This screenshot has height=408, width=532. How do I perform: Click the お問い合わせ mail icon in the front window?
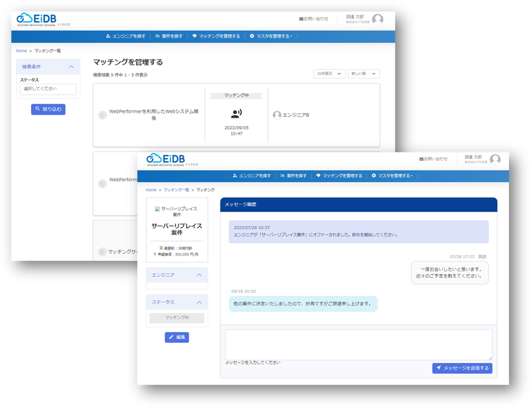point(421,159)
